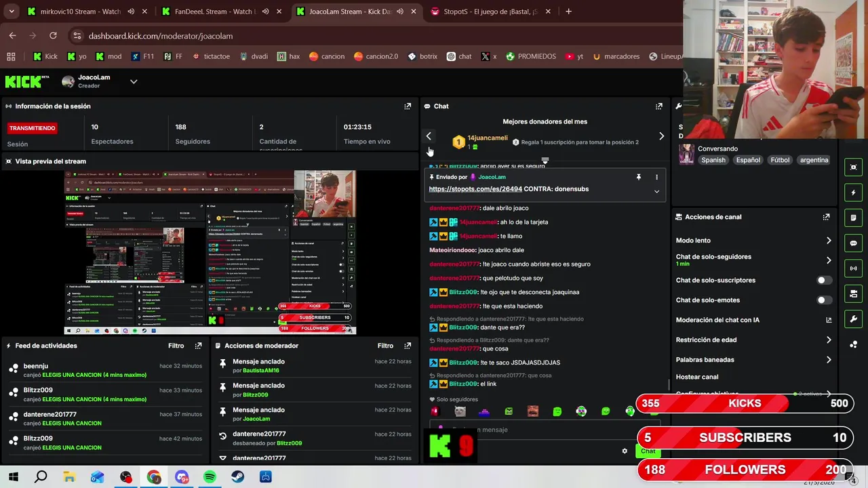The image size is (868, 488).
Task: Click 14juancameli top donor name
Action: (488, 138)
